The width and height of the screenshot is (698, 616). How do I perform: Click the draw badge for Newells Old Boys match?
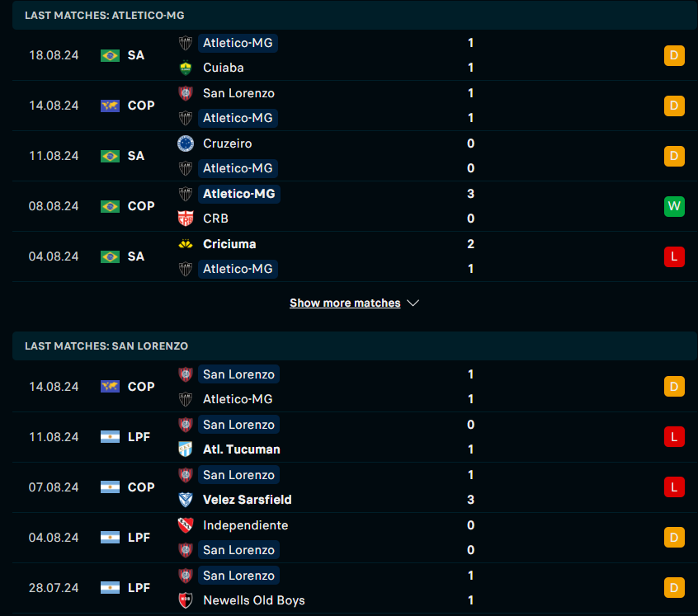pyautogui.click(x=674, y=587)
